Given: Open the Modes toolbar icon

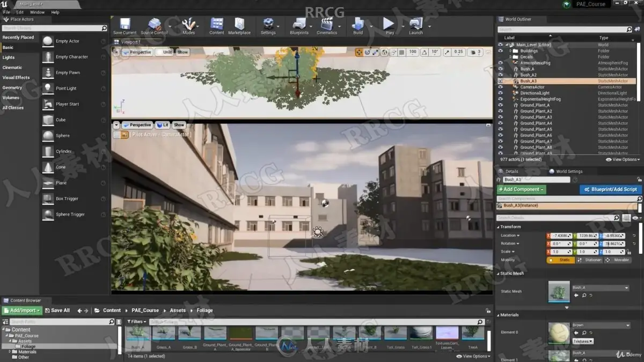Looking at the screenshot, I should point(188,24).
